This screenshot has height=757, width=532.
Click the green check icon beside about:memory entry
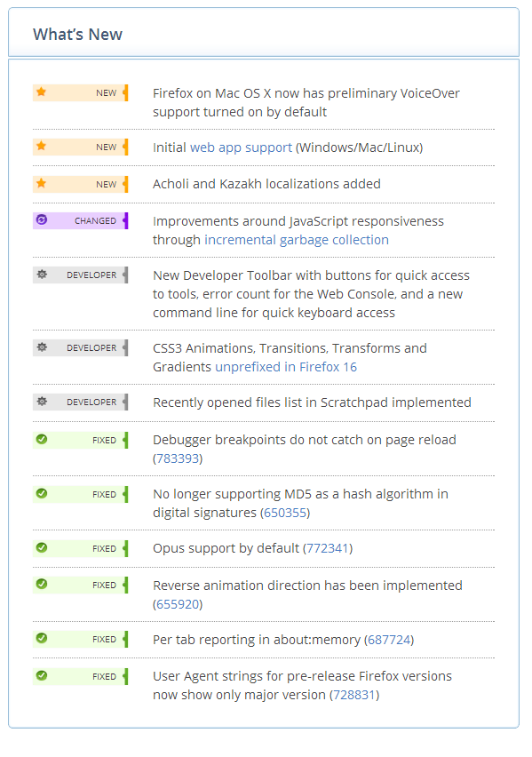(42, 638)
